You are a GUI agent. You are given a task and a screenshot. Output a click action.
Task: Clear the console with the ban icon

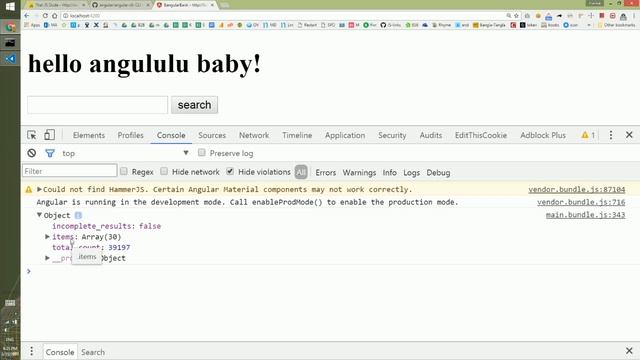31,153
